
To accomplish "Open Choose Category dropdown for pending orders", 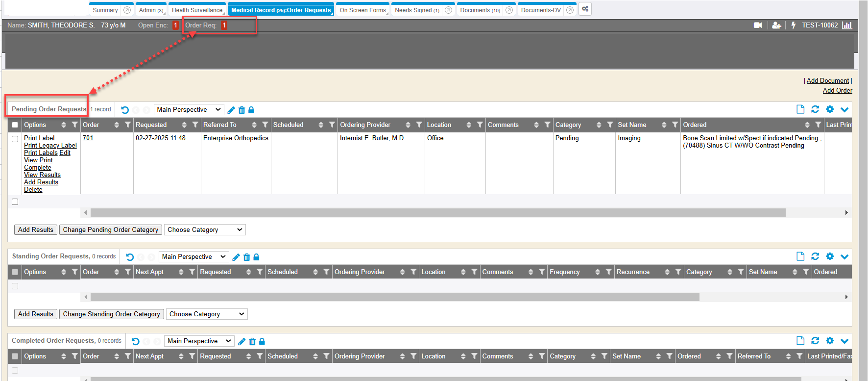I will click(x=205, y=230).
